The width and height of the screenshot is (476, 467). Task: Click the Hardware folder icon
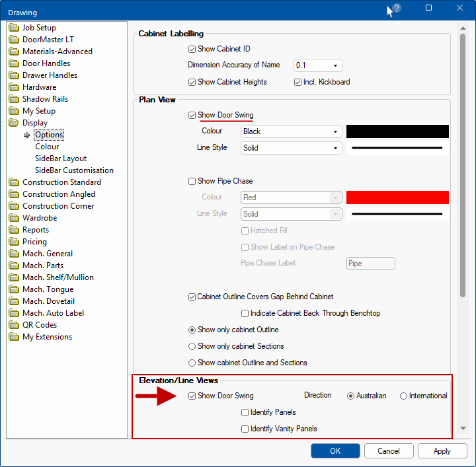coord(15,87)
